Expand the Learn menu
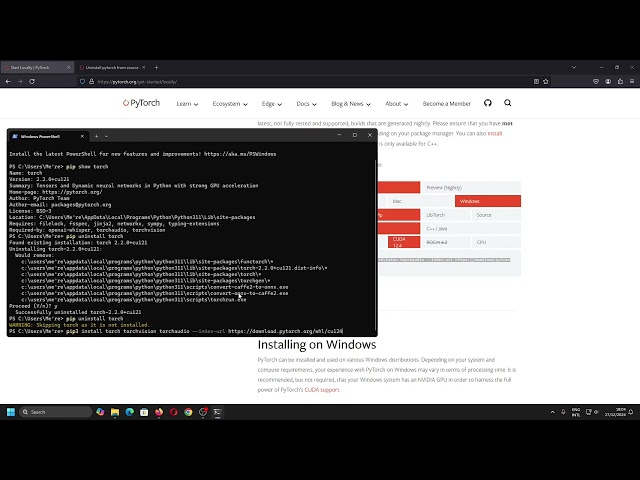640x480 pixels. (187, 104)
